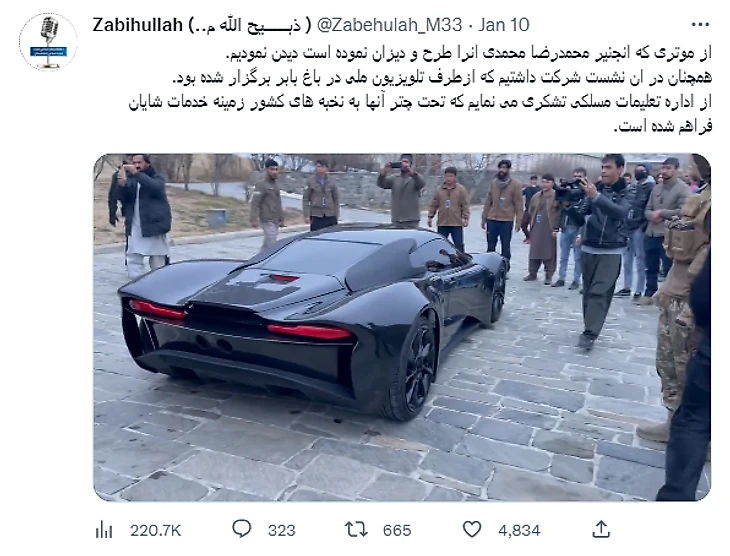Open the view analytics bar chart icon
Image resolution: width=730 pixels, height=556 pixels.
click(104, 530)
